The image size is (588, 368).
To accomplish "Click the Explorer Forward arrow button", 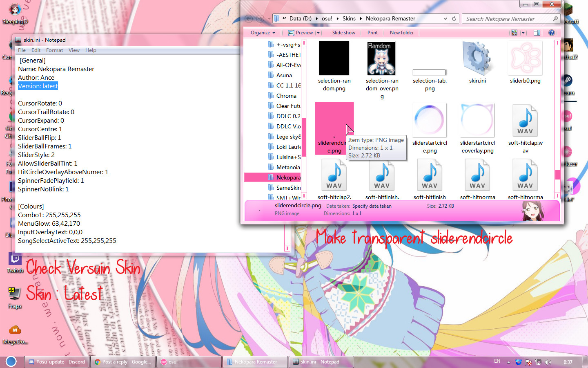I will 260,18.
